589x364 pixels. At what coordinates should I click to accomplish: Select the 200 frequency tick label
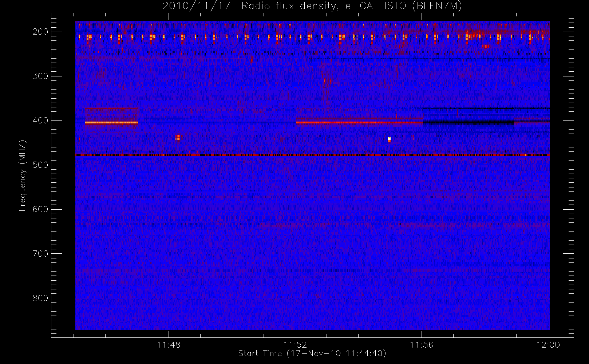(x=40, y=32)
